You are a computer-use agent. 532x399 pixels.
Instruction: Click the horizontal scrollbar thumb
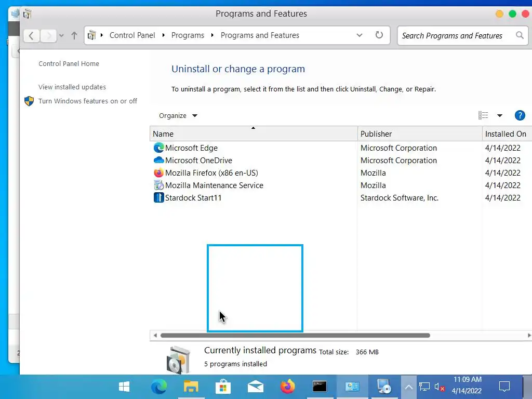click(x=295, y=335)
